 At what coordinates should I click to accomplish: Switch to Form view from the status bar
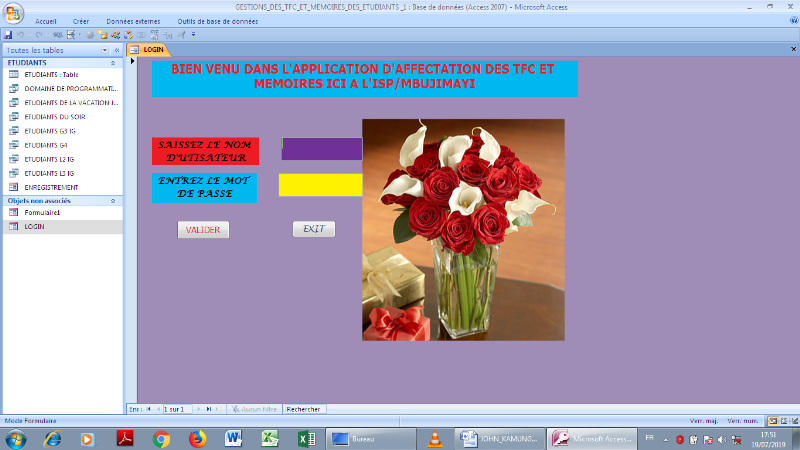point(773,421)
